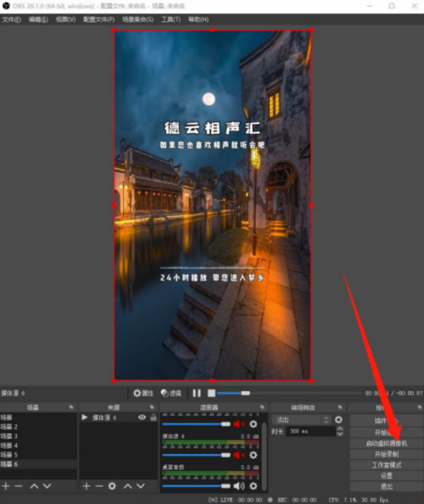Pop out the 混音器 dock panel

point(262,407)
